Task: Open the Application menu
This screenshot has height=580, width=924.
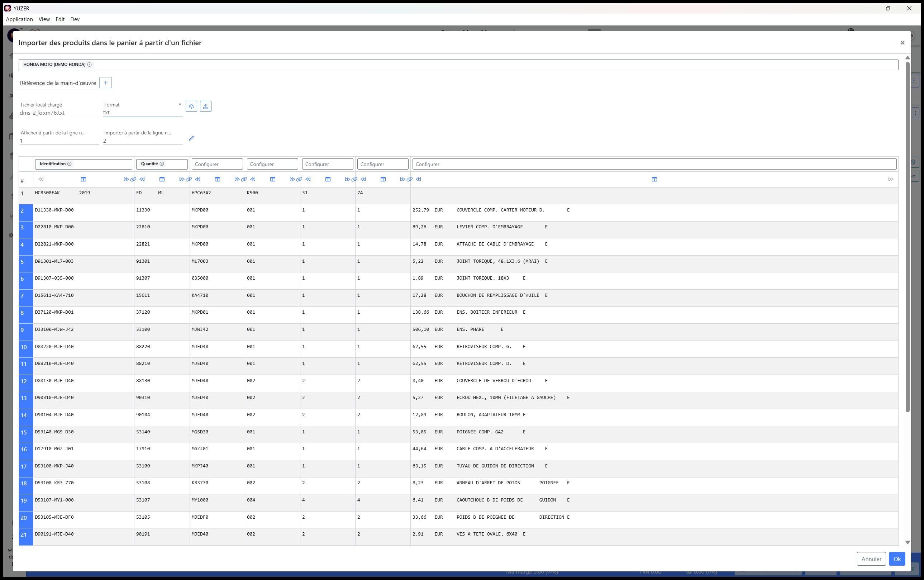Action: click(19, 19)
